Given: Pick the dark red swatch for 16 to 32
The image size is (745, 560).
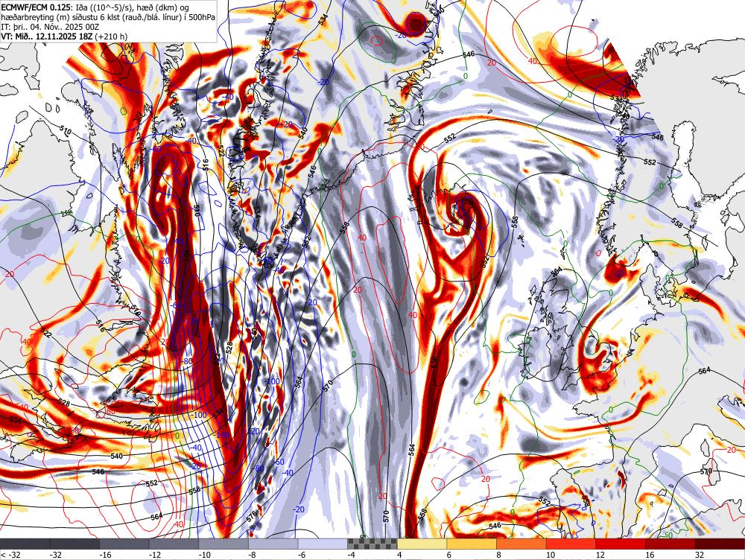Looking at the screenshot, I should click(670, 544).
